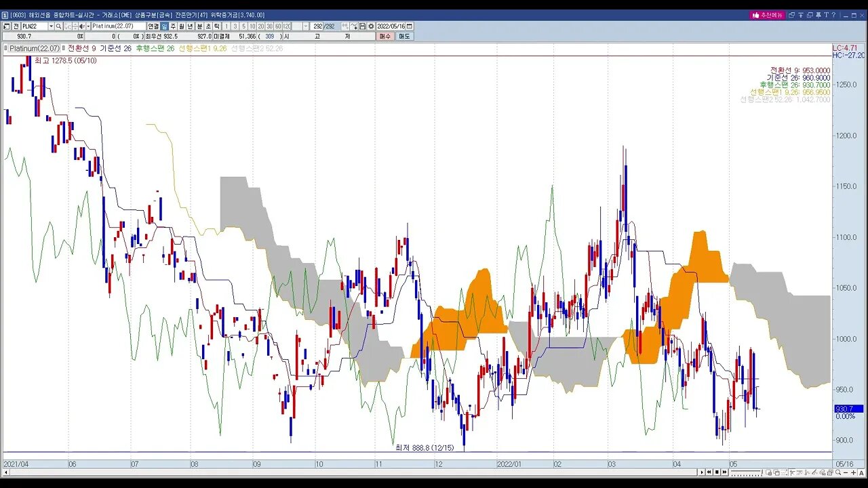Click the 120 interval preset button
The width and height of the screenshot is (868, 488).
tap(286, 26)
